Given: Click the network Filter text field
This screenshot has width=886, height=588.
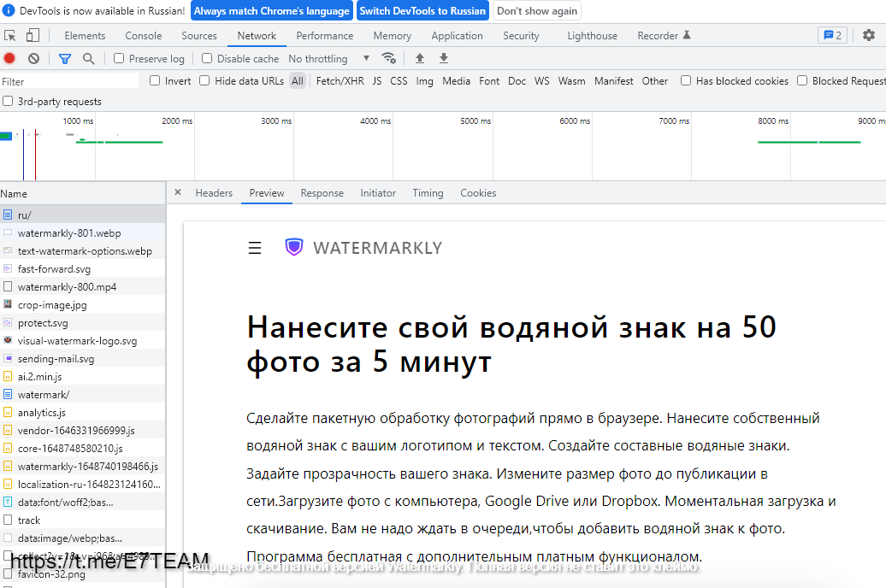Looking at the screenshot, I should tap(68, 81).
